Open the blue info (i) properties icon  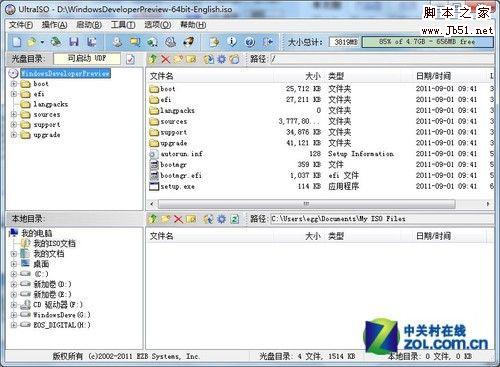(x=232, y=42)
